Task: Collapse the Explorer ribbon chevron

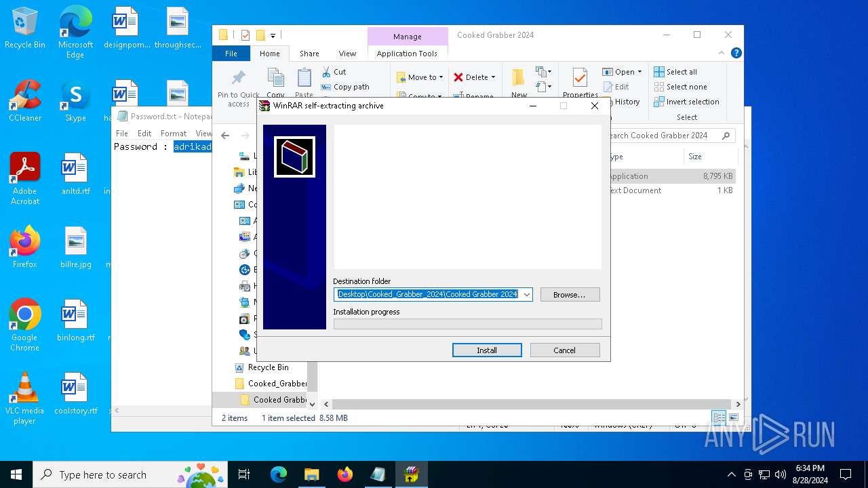Action: pyautogui.click(x=722, y=53)
